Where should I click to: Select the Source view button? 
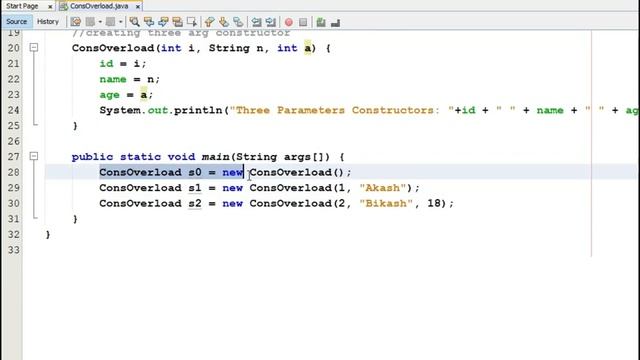pos(16,22)
